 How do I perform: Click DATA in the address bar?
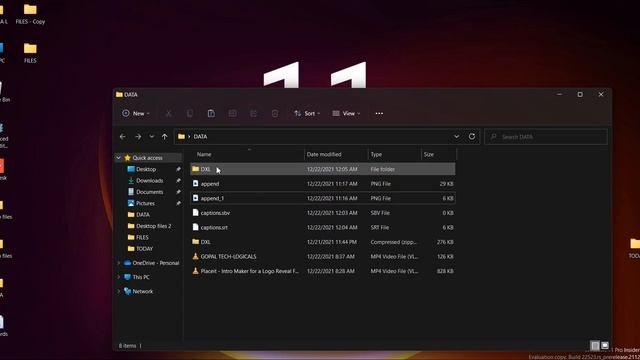click(x=200, y=137)
